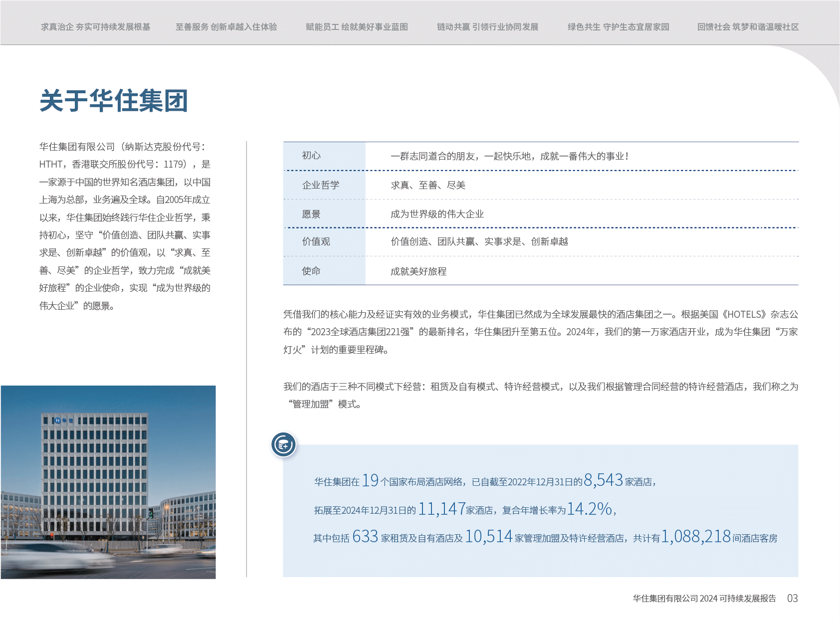840x619 pixels.
Task: Click the page number 03 in footer
Action: pyautogui.click(x=793, y=598)
